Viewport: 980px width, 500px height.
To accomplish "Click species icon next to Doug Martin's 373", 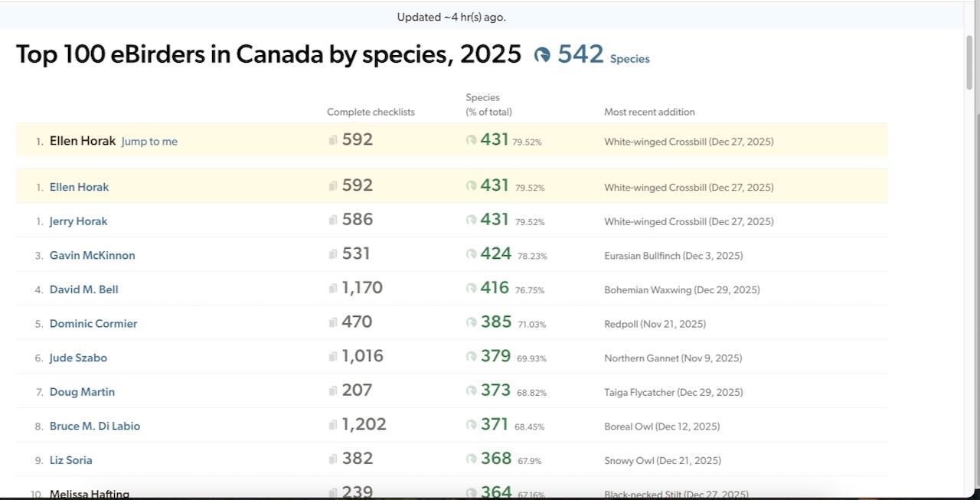I will pyautogui.click(x=471, y=391).
